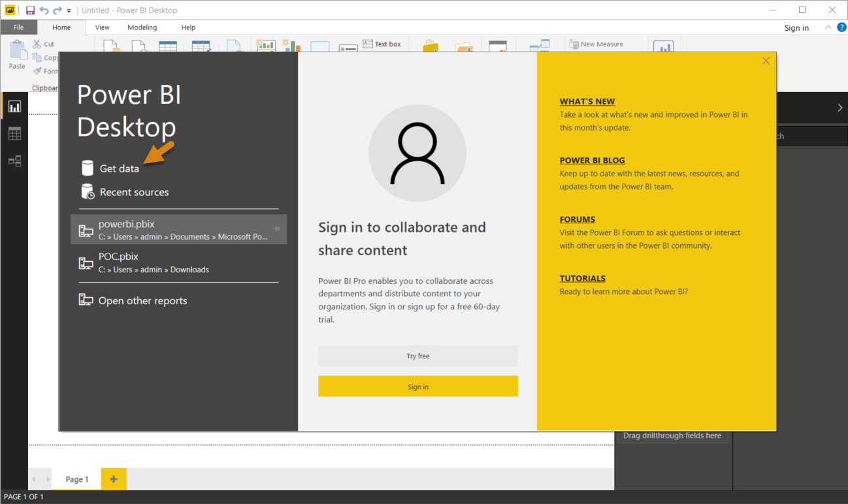The height and width of the screenshot is (504, 848).
Task: Undo the last action
Action: coord(44,10)
